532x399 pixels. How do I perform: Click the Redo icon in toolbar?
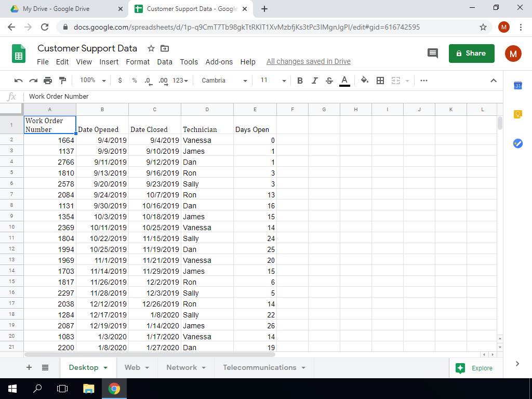[33, 81]
